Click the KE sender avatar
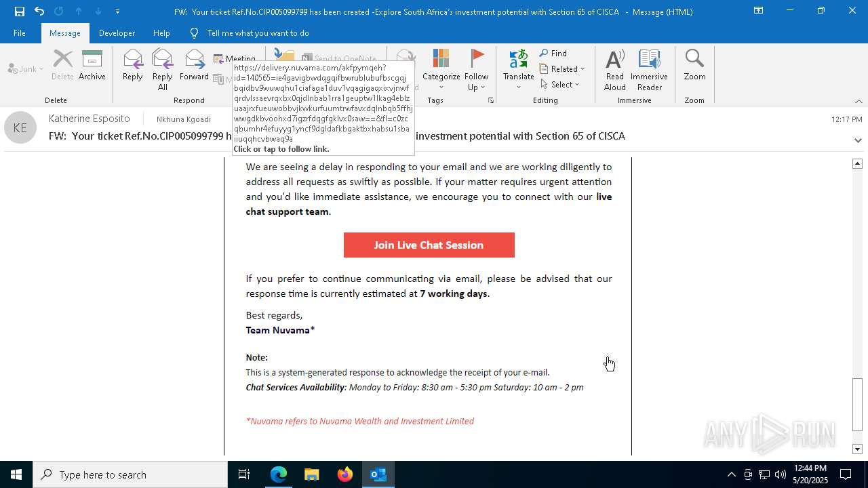Screen dimensions: 868x488 click(20, 127)
